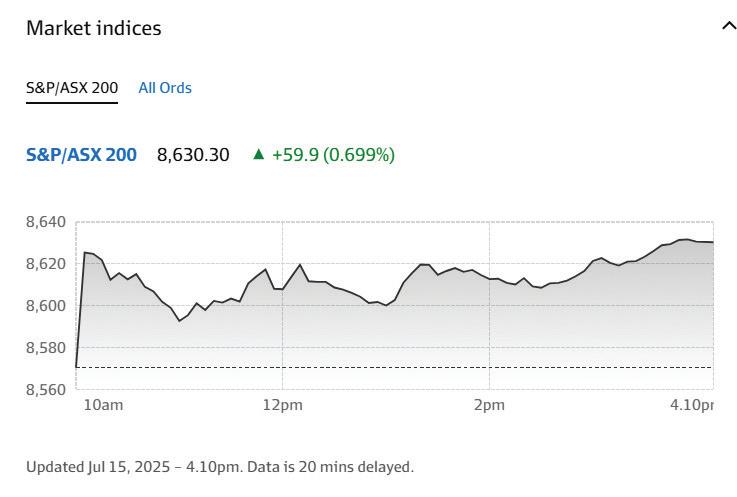This screenshot has width=737, height=497.
Task: Click the 12pm time axis label
Action: 282,404
